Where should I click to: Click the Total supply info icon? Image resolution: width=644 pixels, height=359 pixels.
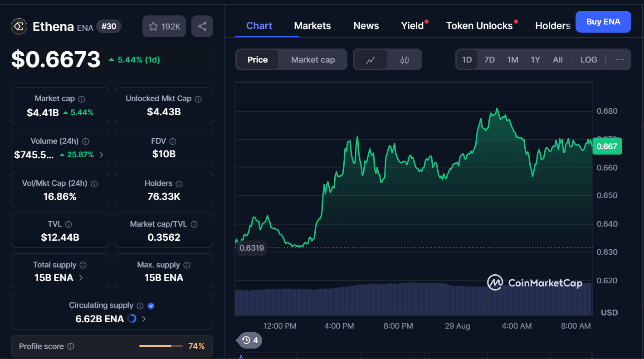click(x=83, y=265)
